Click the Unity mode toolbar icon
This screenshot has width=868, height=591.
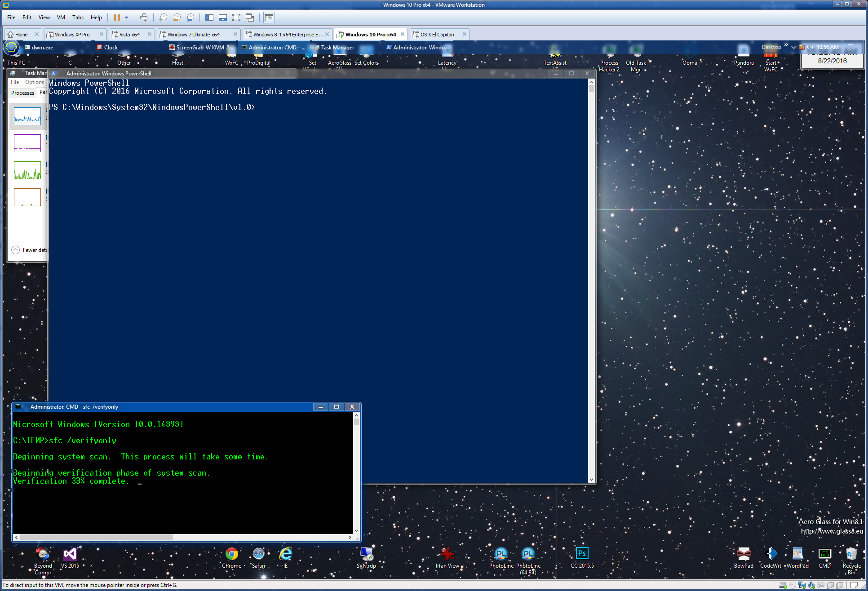tap(250, 18)
